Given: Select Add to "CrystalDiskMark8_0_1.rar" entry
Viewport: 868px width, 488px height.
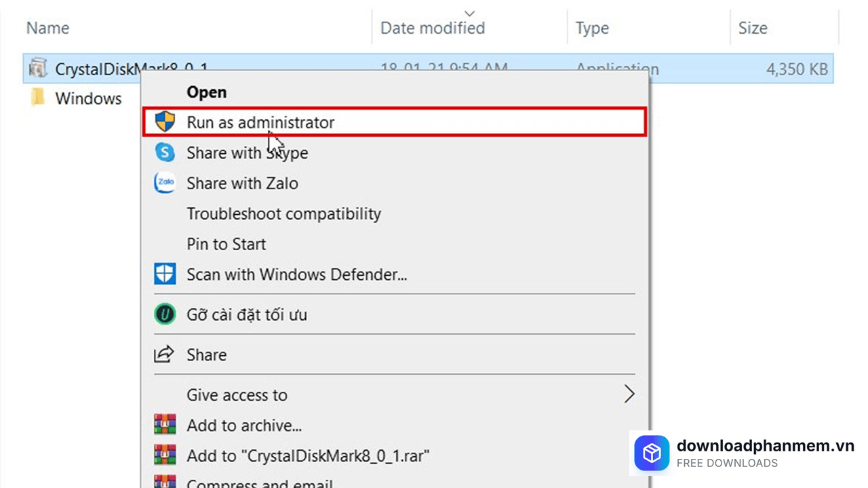Looking at the screenshot, I should (x=309, y=456).
